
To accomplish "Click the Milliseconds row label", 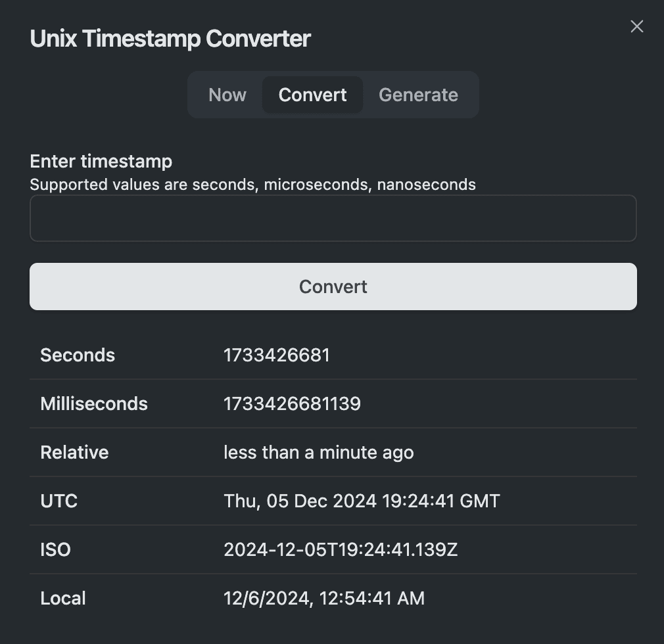I will [94, 403].
